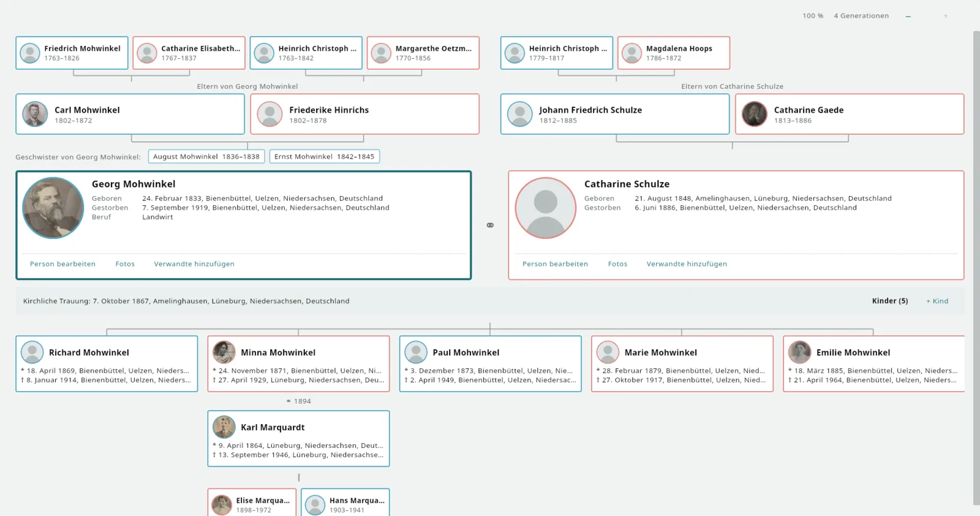The width and height of the screenshot is (980, 516).
Task: Click the marriage link icon between Georg and Catharine
Action: click(x=490, y=226)
